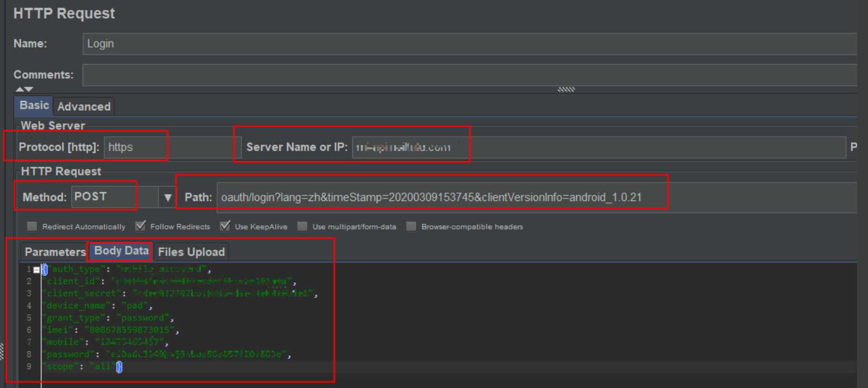This screenshot has height=388, width=868.
Task: Open the Method dropdown arrow
Action: (167, 197)
